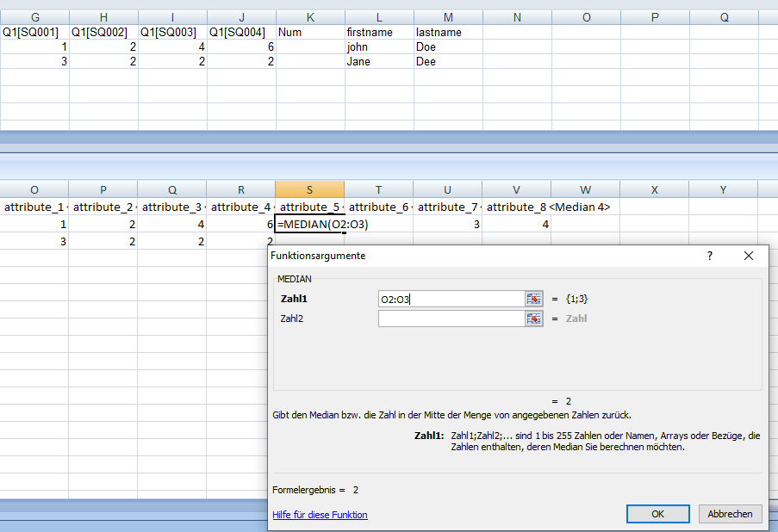This screenshot has width=778, height=532.
Task: Click the cell containing =MEDIAN(O2:O3)
Action: pos(309,225)
